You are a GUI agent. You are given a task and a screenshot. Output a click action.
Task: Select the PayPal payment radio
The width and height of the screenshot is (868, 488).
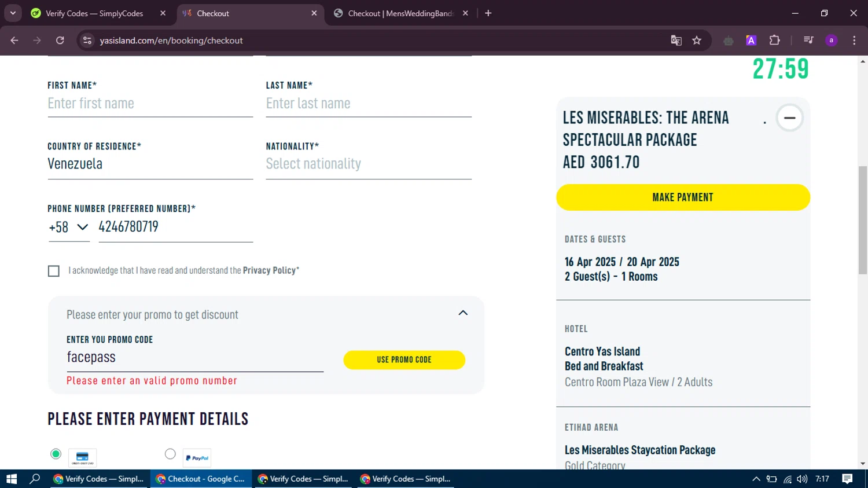[170, 454]
